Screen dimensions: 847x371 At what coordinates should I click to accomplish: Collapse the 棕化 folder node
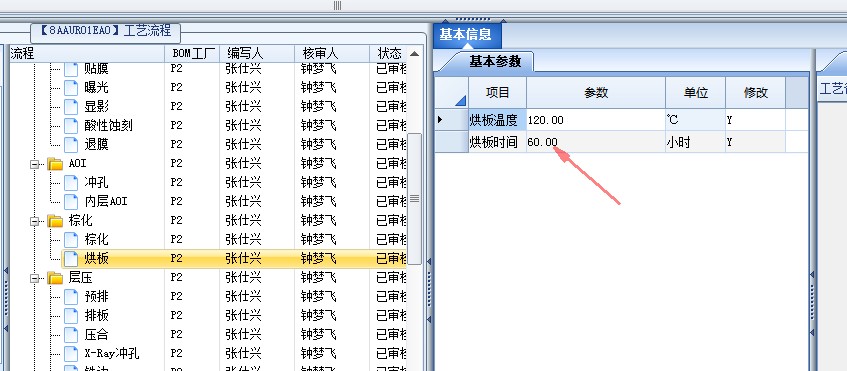35,221
